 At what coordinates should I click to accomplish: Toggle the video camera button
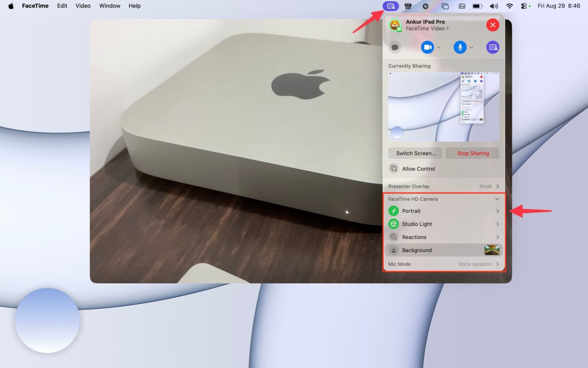coord(427,47)
